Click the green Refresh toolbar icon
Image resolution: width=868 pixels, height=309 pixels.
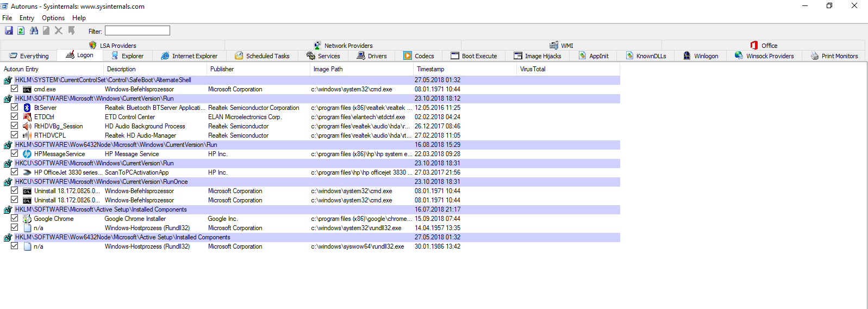[21, 31]
